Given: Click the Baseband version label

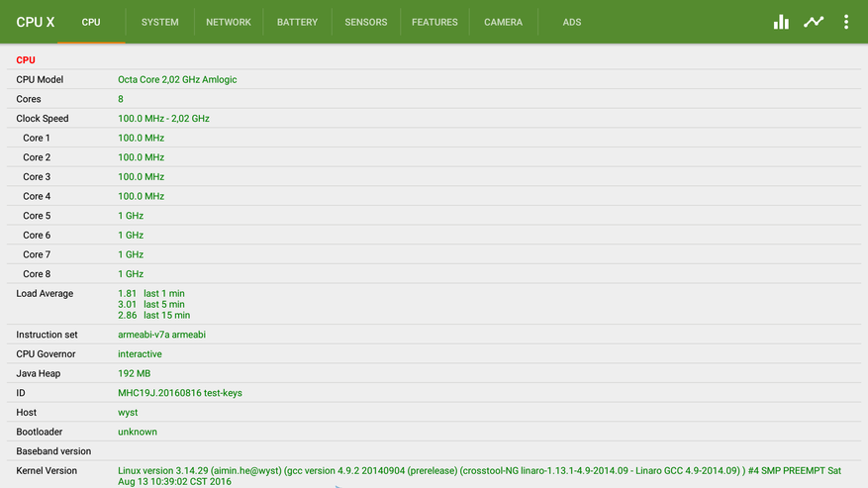Looking at the screenshot, I should coord(53,451).
